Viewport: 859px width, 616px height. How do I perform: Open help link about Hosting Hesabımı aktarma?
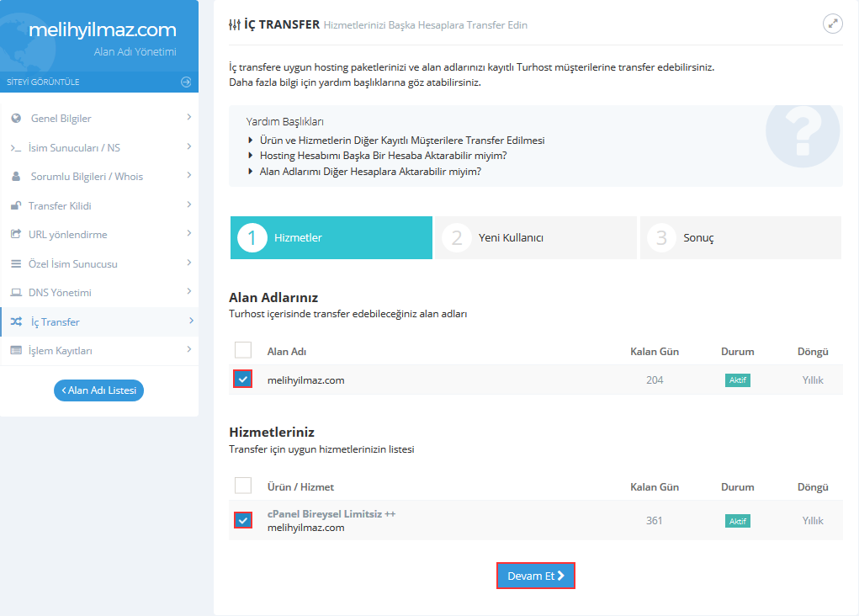[383, 156]
